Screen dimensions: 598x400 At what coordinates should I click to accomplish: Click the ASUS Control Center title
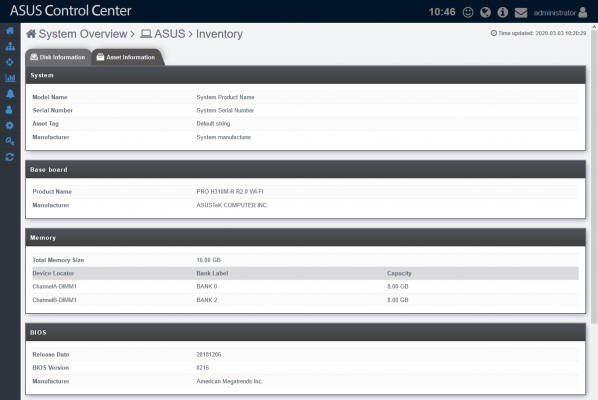click(71, 11)
